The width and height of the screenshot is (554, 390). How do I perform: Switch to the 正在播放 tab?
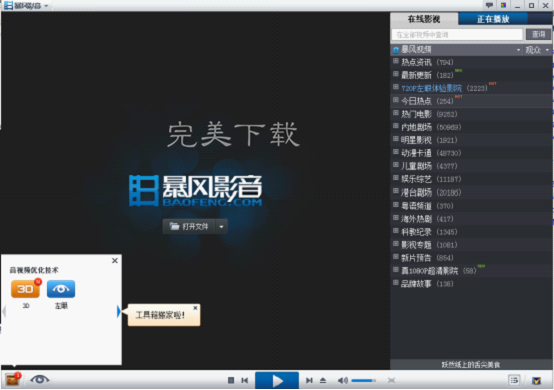pyautogui.click(x=493, y=19)
